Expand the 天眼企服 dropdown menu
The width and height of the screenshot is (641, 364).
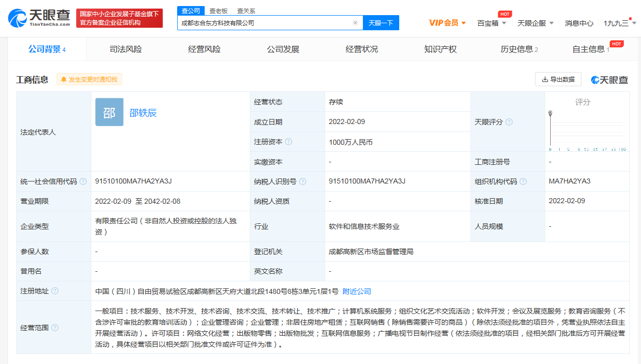tap(536, 23)
